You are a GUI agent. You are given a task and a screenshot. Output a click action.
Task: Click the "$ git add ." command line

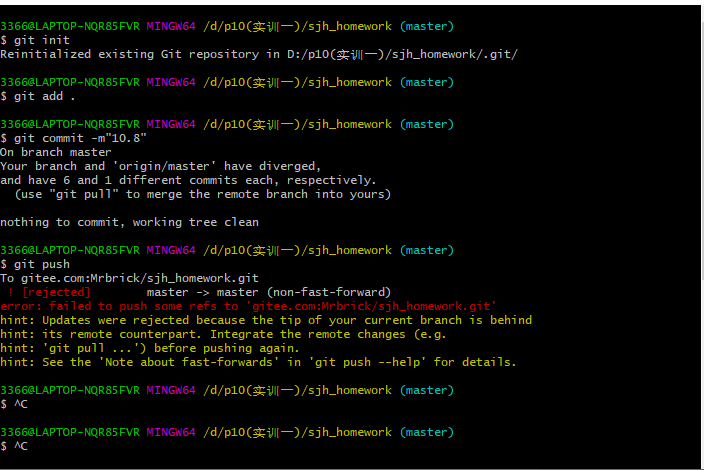[38, 96]
